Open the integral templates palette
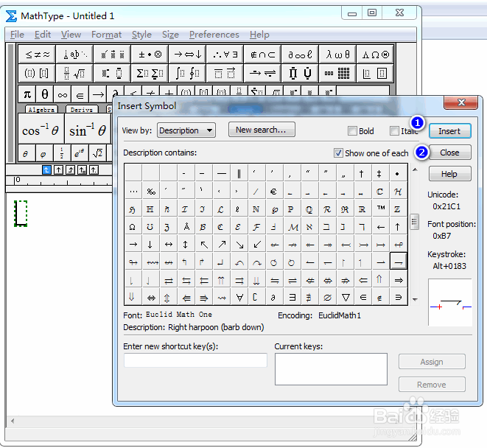 click(187, 74)
